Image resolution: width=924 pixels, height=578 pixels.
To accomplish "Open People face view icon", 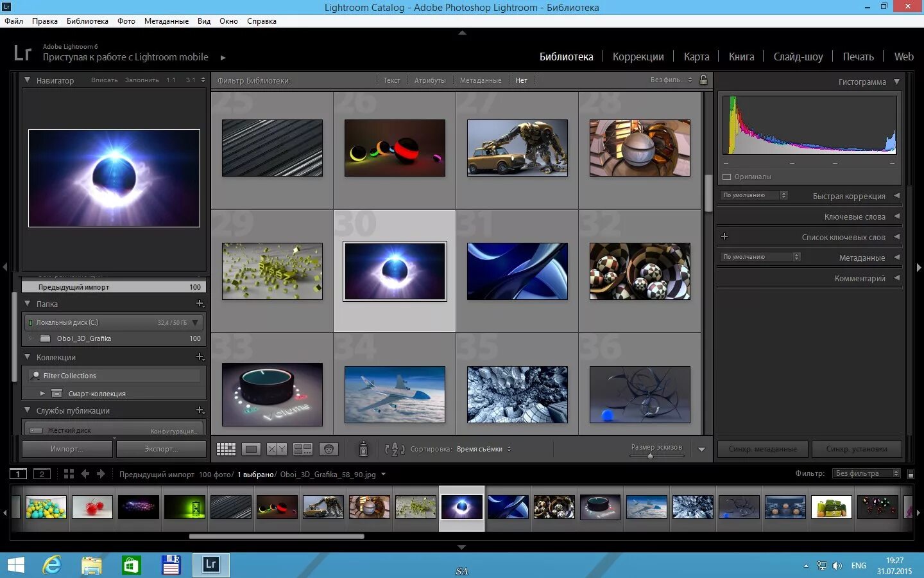I will pos(329,449).
